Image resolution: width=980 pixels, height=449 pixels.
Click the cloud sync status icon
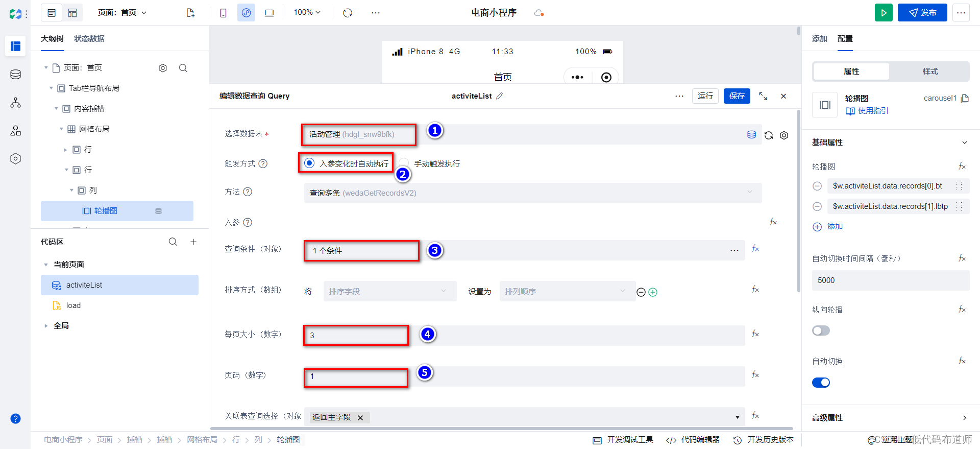(x=538, y=13)
